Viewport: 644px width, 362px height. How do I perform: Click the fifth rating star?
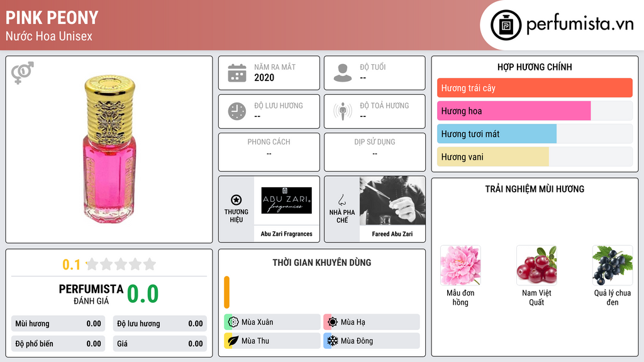click(150, 264)
